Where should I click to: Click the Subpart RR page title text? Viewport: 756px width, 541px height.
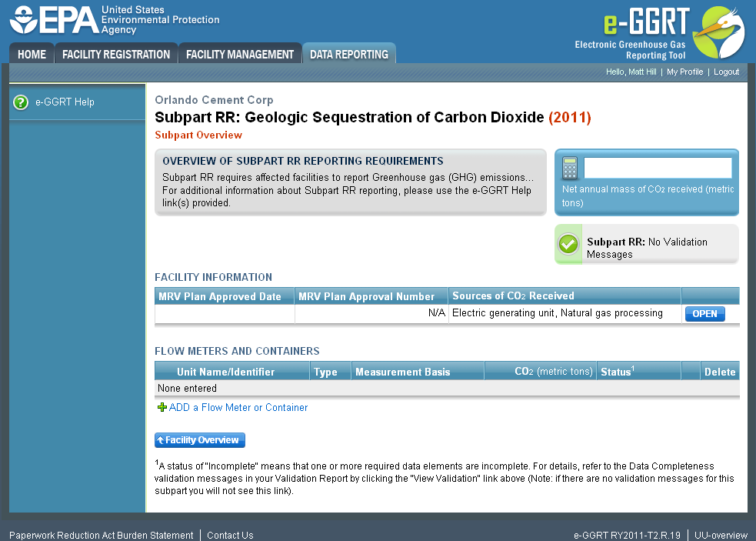(373, 117)
